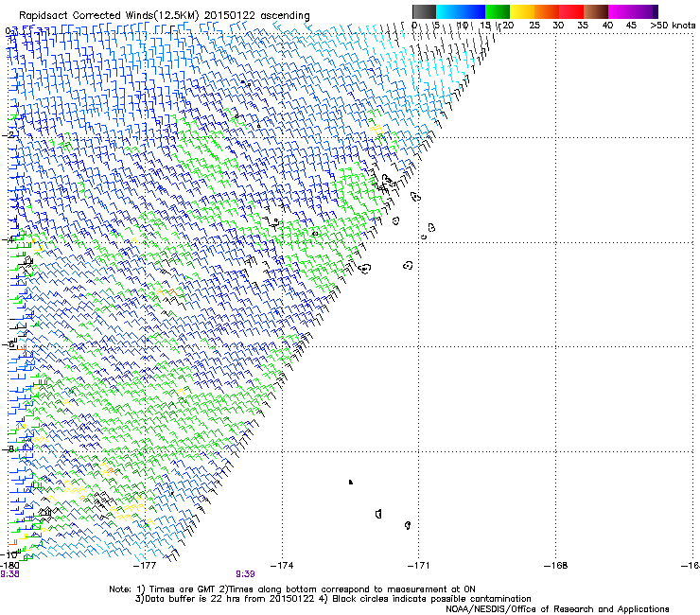The height and width of the screenshot is (615, 700).
Task: Click the legend value '25'
Action: [x=534, y=25]
